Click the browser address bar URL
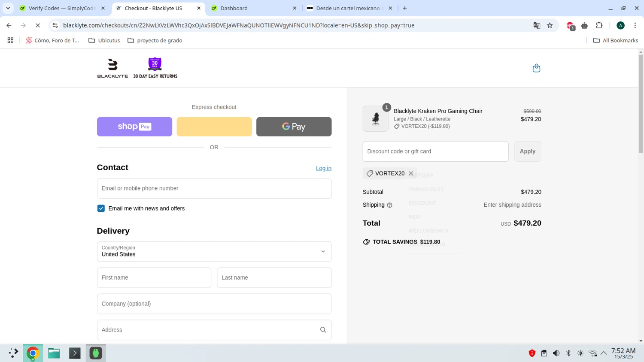Viewport: 644px width, 362px height. [x=239, y=25]
